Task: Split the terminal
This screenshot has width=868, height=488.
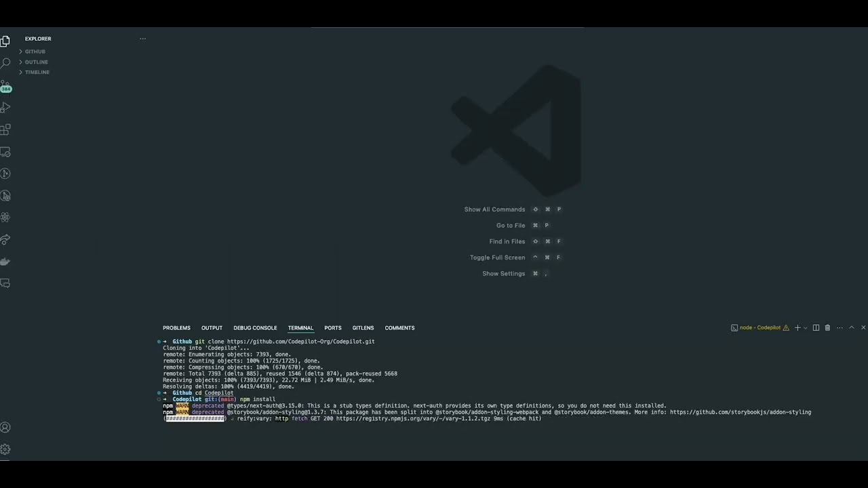Action: point(816,328)
